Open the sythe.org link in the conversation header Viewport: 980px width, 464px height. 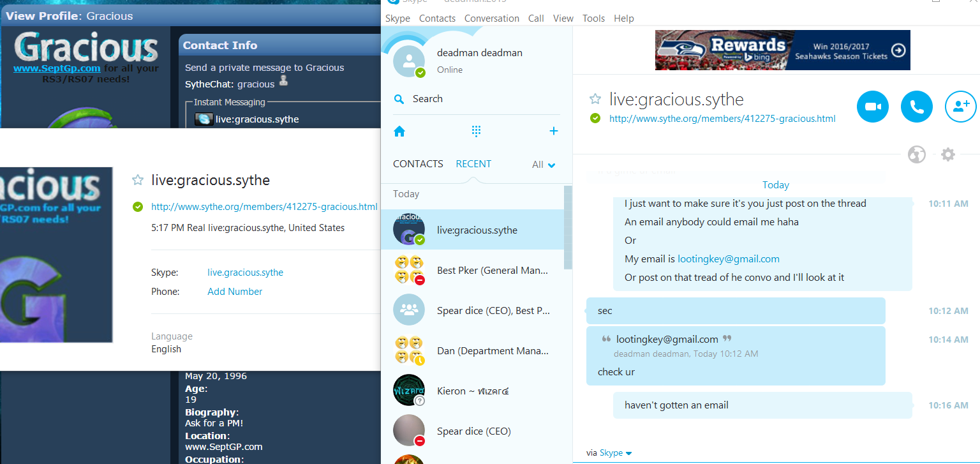[x=722, y=118]
